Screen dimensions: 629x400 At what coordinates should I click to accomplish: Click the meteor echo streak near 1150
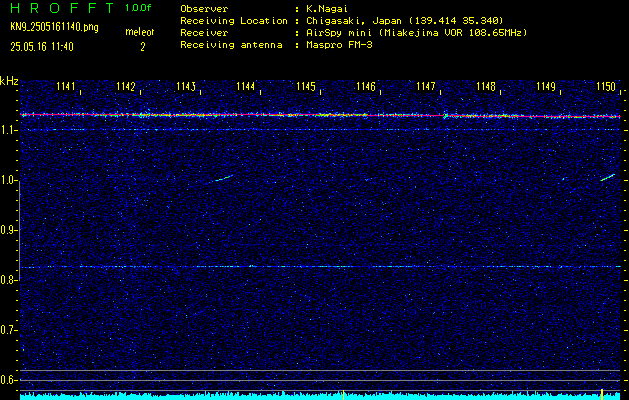tap(607, 177)
